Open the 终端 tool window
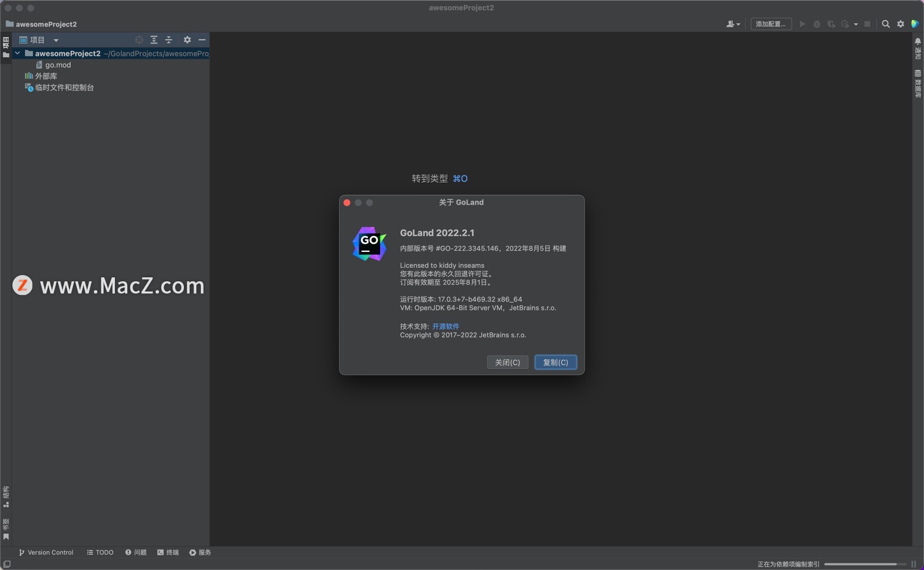 168,552
